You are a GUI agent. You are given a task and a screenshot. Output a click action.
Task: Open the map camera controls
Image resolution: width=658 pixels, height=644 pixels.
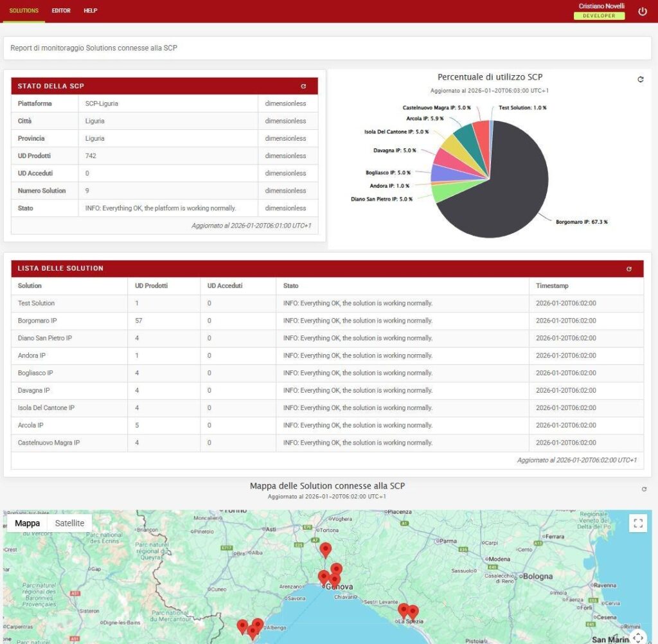(637, 636)
